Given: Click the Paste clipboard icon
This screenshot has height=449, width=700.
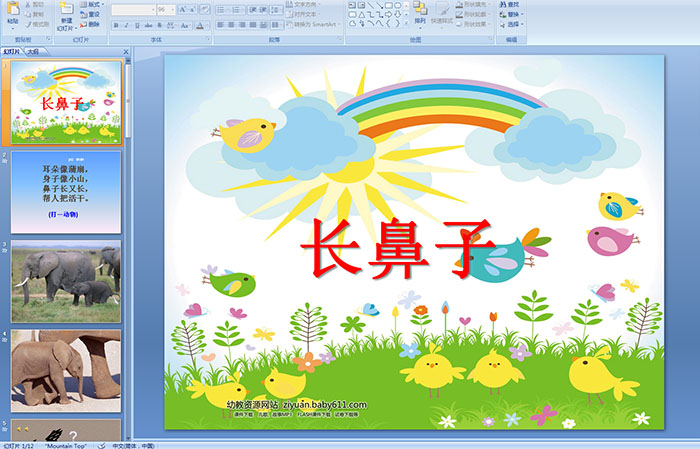Looking at the screenshot, I should click(x=13, y=9).
